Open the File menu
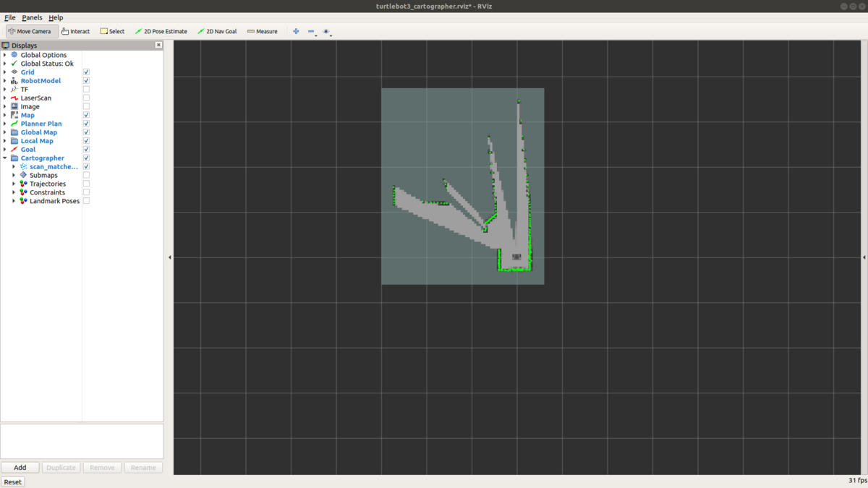The width and height of the screenshot is (868, 488). pyautogui.click(x=9, y=17)
